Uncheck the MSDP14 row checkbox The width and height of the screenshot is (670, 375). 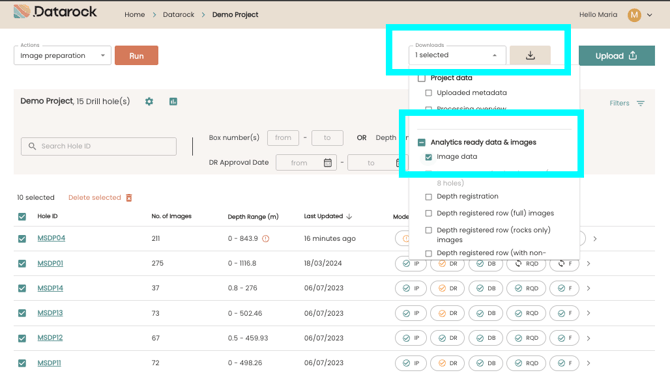click(x=22, y=288)
